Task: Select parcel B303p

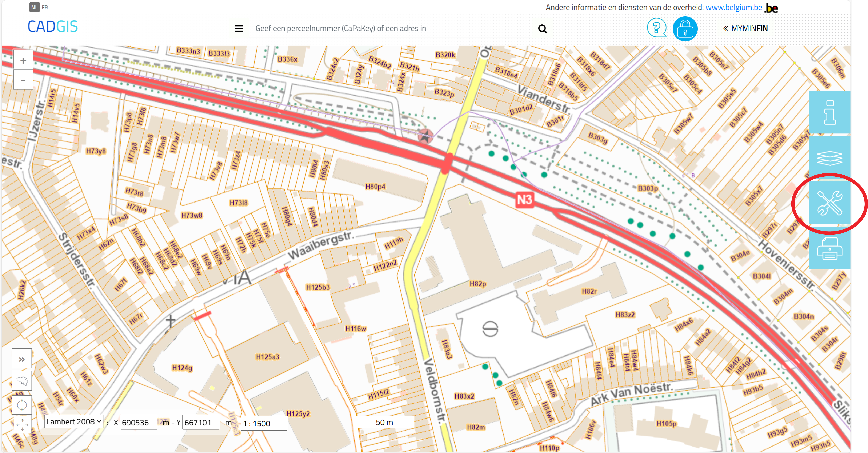Action: click(648, 188)
